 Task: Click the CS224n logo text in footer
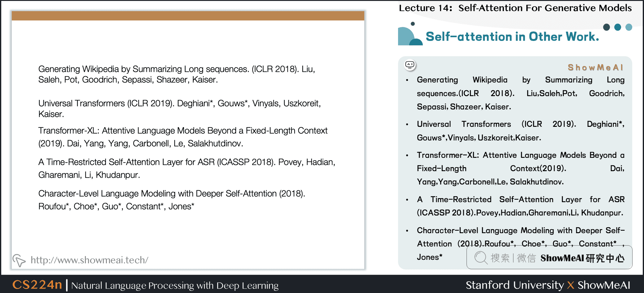37,284
